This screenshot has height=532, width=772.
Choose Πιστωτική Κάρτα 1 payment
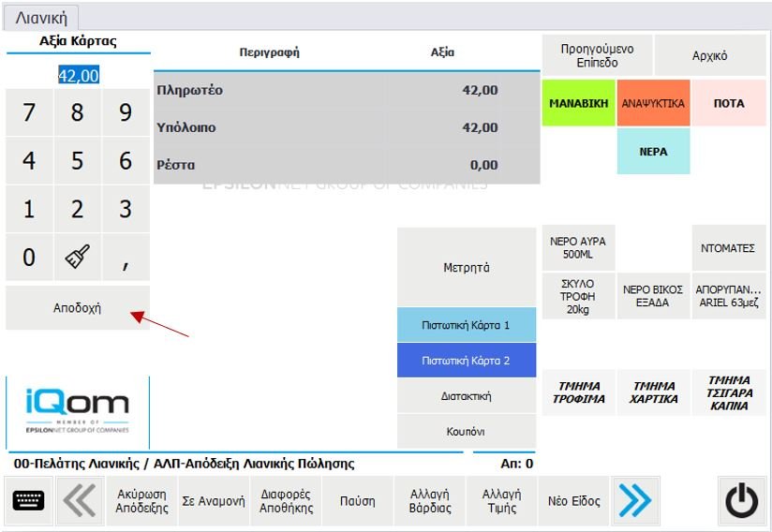(466, 325)
